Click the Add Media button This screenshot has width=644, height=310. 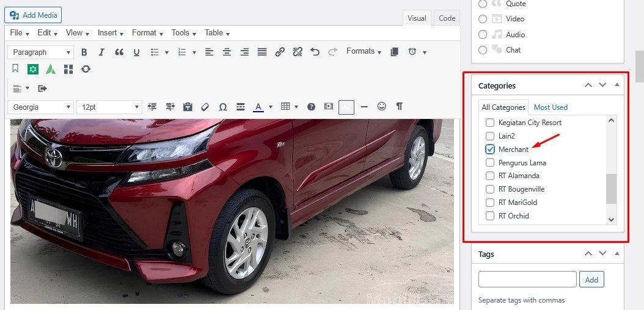pyautogui.click(x=35, y=15)
